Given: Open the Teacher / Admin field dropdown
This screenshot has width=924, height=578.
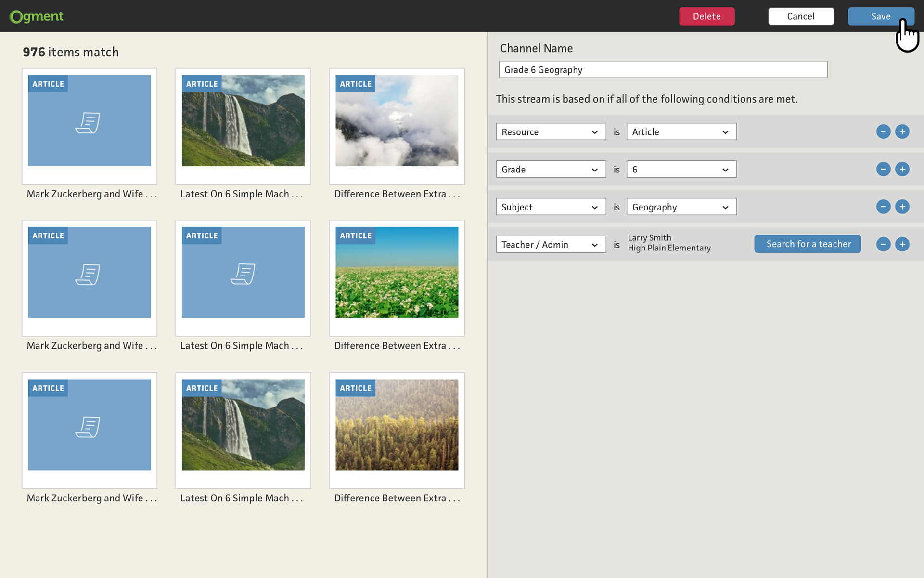Looking at the screenshot, I should click(x=551, y=244).
